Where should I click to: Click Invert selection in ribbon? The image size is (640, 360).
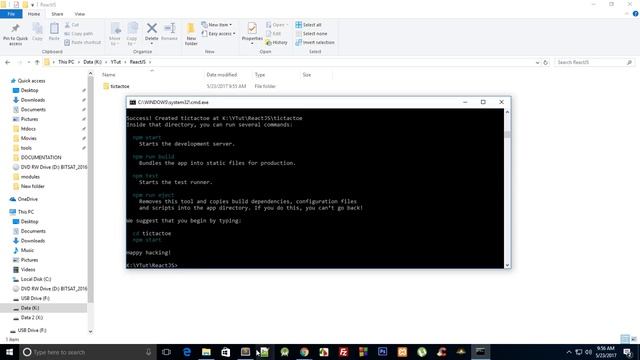tap(315, 42)
